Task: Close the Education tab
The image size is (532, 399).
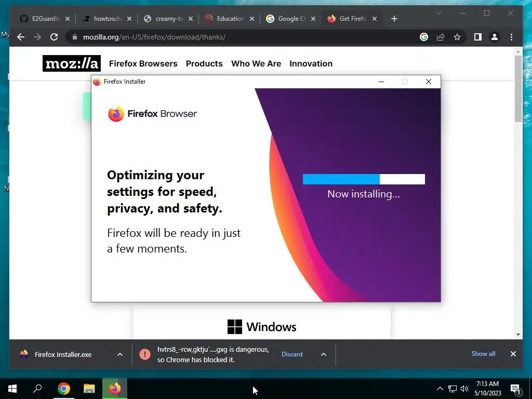Action: click(252, 19)
